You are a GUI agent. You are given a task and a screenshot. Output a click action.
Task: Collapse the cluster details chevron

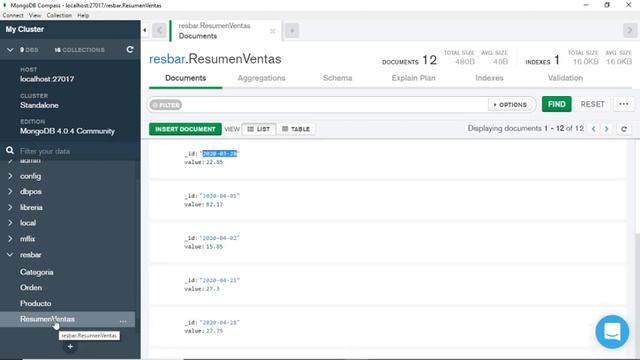tap(10, 50)
